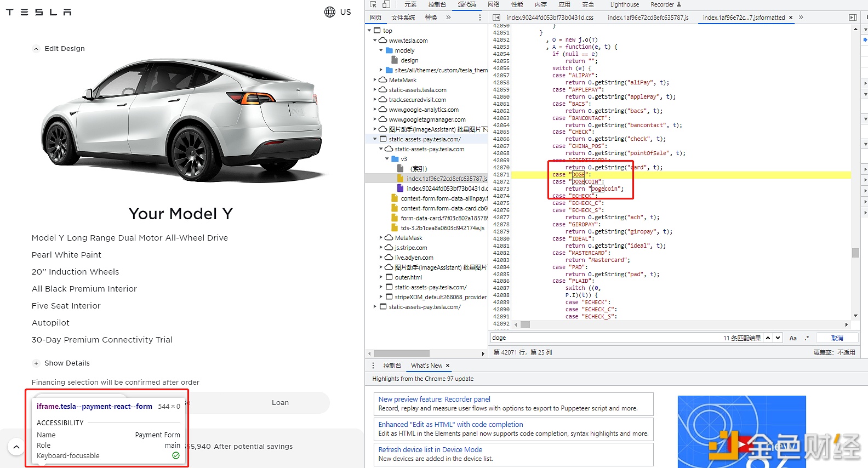Image resolution: width=868 pixels, height=468 pixels.
Task: Expand www.google-analytics.com node
Action: [x=375, y=110]
